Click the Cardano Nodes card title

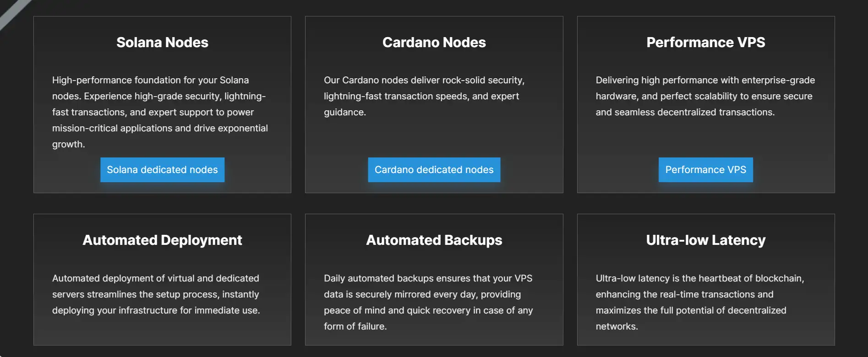click(x=434, y=43)
